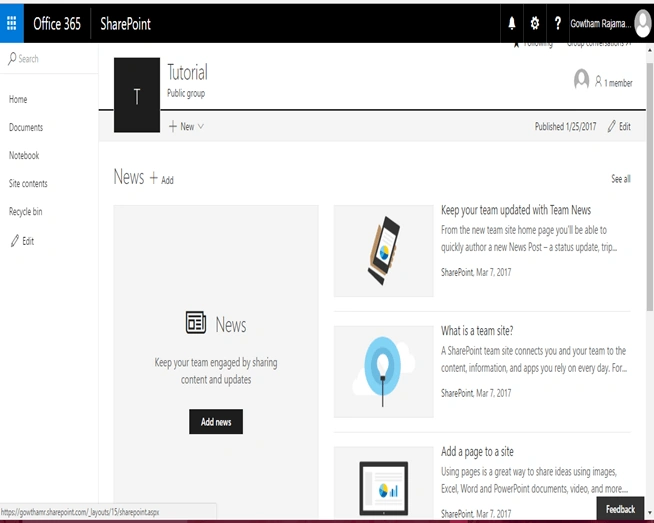Click the plus icon next to News heading
This screenshot has height=523, width=654.
click(153, 178)
